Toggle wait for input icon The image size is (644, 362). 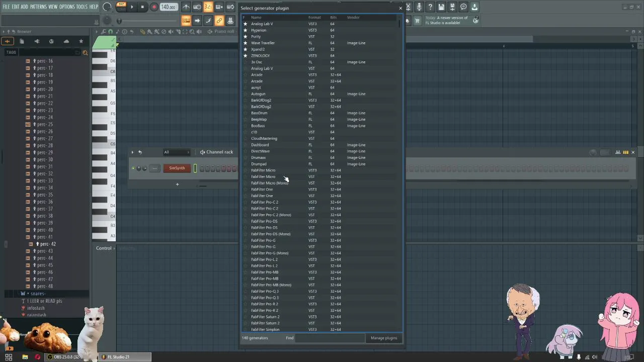(197, 7)
